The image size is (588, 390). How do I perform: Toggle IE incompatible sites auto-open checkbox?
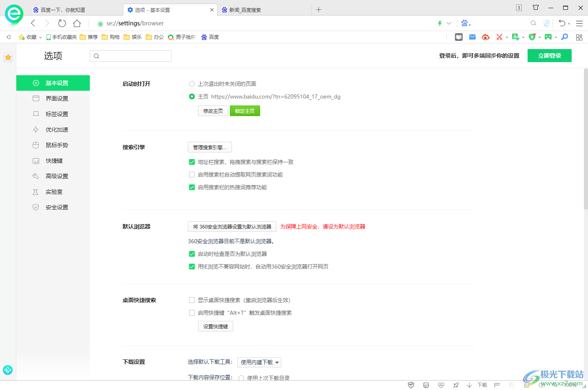coord(192,267)
